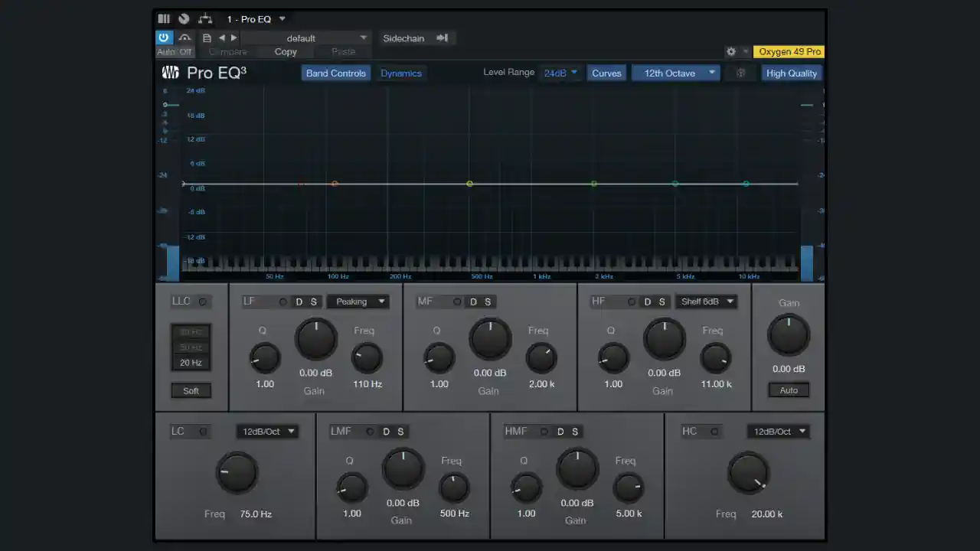Switch to the Dynamics tab
The height and width of the screenshot is (551, 980).
[401, 73]
